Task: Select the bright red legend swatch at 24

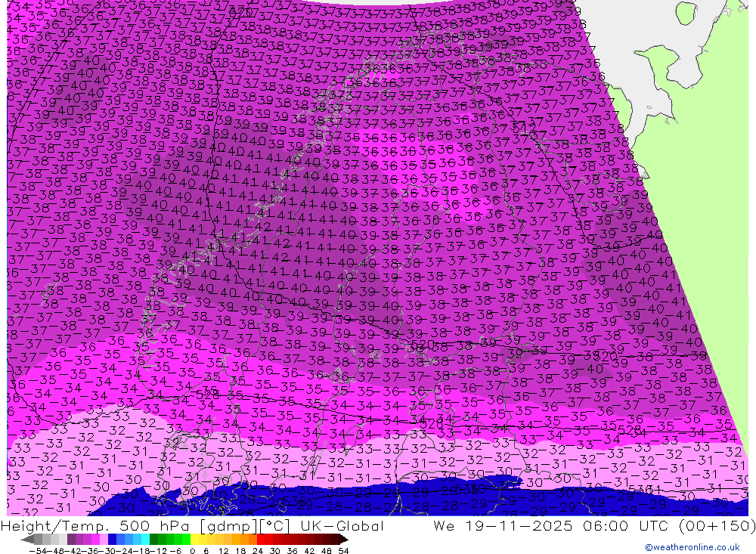Action: click(261, 540)
